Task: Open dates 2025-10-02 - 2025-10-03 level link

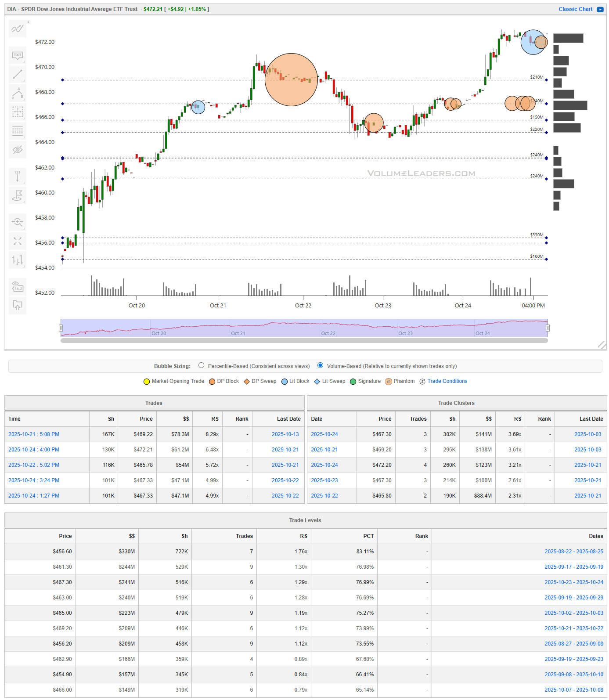Action: pyautogui.click(x=574, y=613)
